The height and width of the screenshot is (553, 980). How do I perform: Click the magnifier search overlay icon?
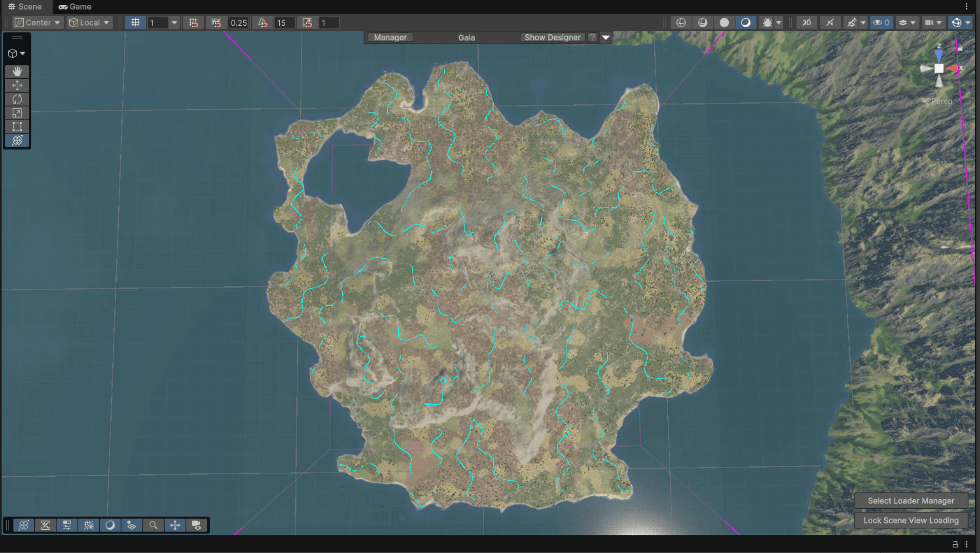click(153, 525)
